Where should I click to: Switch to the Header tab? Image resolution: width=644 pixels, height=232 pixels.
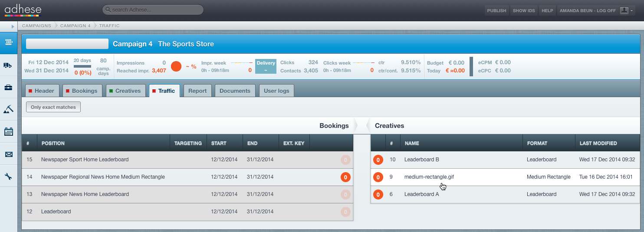pyautogui.click(x=42, y=91)
